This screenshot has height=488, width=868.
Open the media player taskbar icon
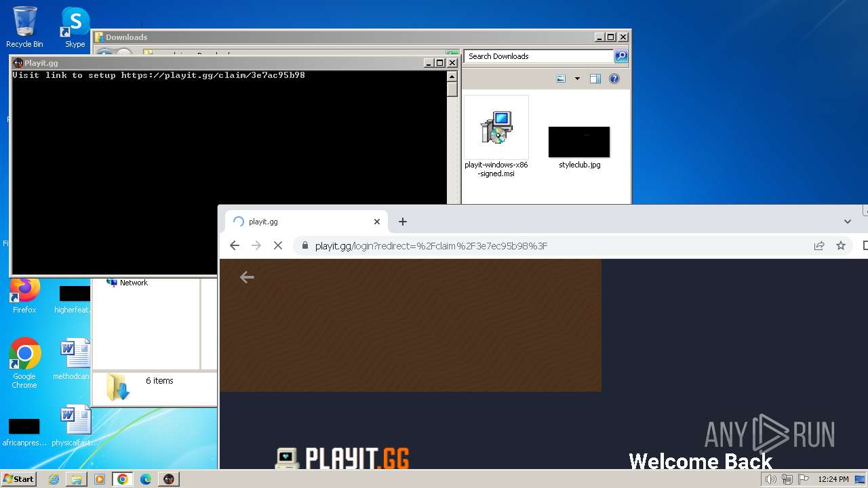pos(100,479)
